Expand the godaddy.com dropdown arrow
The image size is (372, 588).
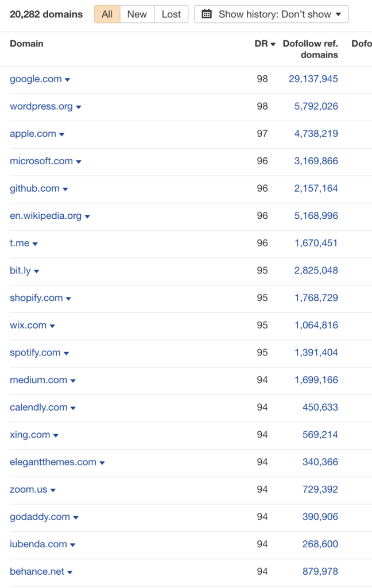pyautogui.click(x=76, y=518)
